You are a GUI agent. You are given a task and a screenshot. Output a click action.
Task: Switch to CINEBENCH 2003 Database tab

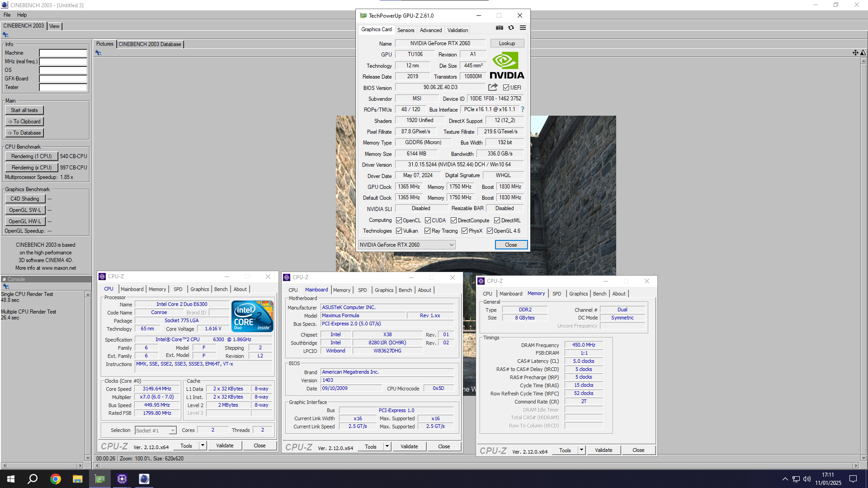point(150,44)
